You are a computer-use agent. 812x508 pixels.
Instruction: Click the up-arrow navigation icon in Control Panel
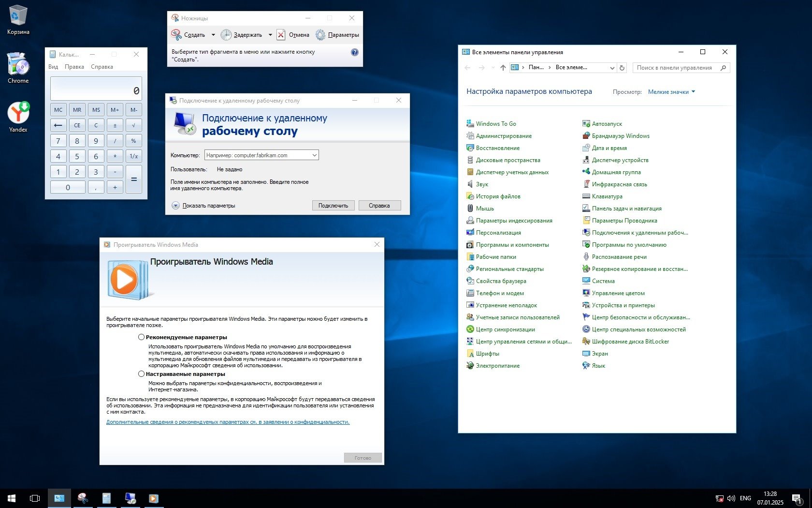[x=503, y=68]
